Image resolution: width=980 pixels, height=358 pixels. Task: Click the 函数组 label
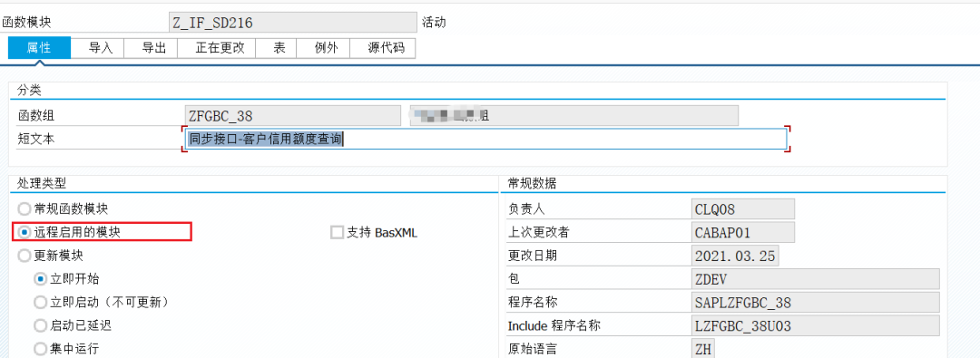[35, 116]
